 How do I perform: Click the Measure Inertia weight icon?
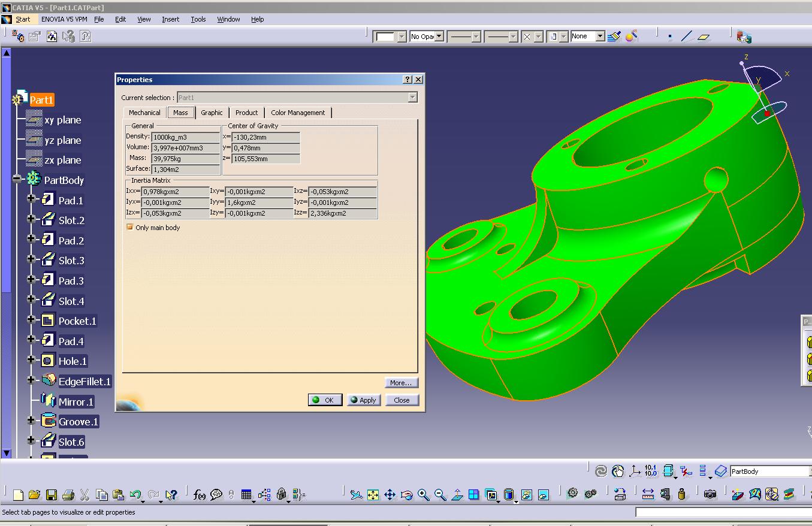pyautogui.click(x=682, y=494)
